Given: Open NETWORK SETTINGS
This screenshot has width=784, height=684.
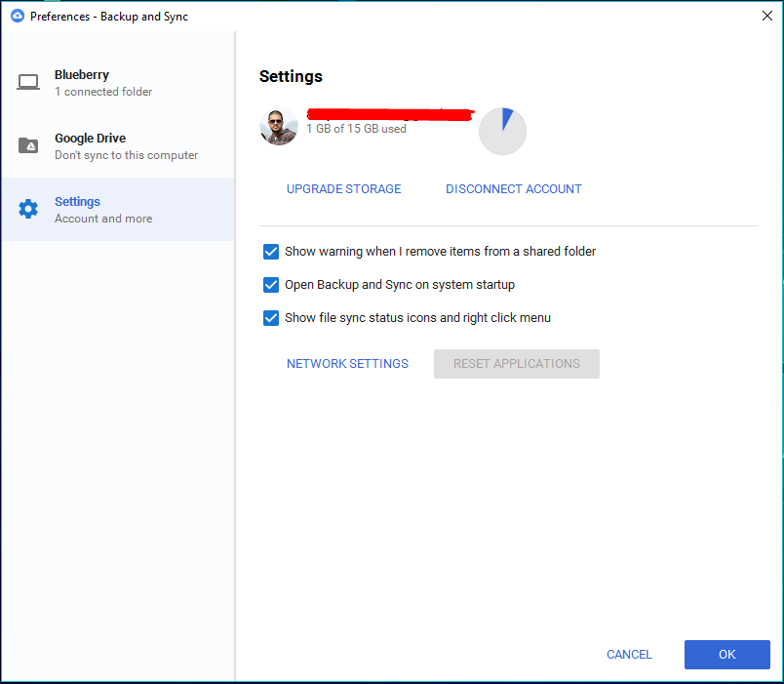Looking at the screenshot, I should coord(347,363).
